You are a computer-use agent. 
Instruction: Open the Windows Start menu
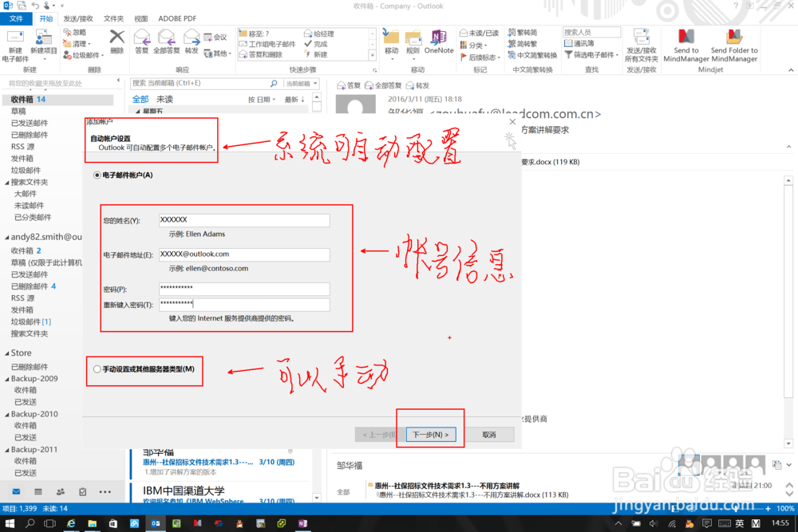click(x=10, y=523)
